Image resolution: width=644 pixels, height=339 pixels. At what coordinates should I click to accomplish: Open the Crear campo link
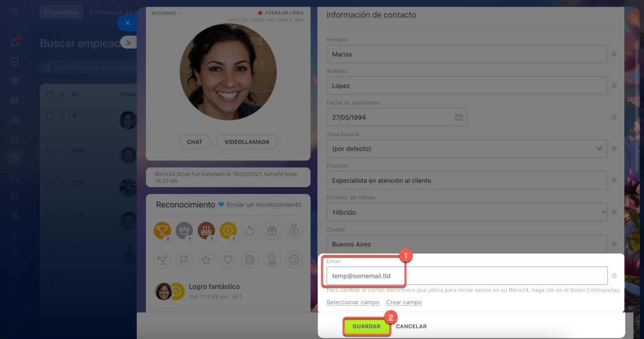(404, 302)
